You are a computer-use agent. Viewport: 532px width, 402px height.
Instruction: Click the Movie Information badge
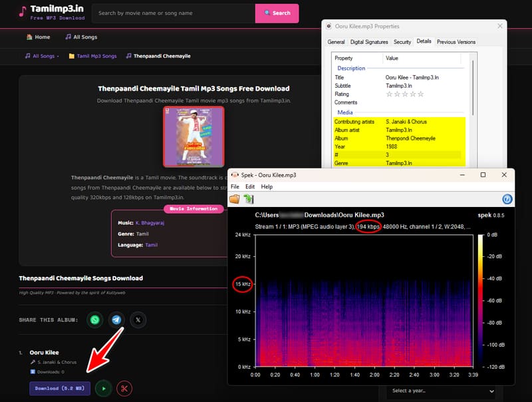[x=194, y=209]
